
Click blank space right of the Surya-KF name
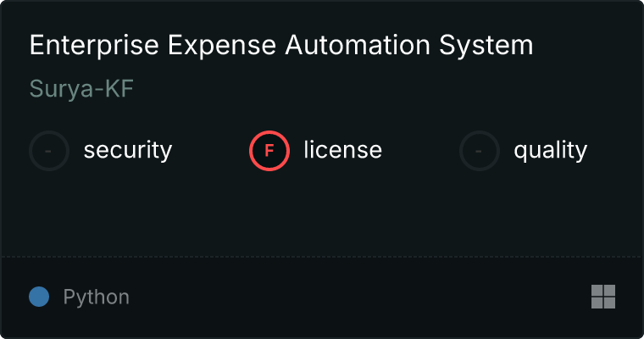click(339, 89)
